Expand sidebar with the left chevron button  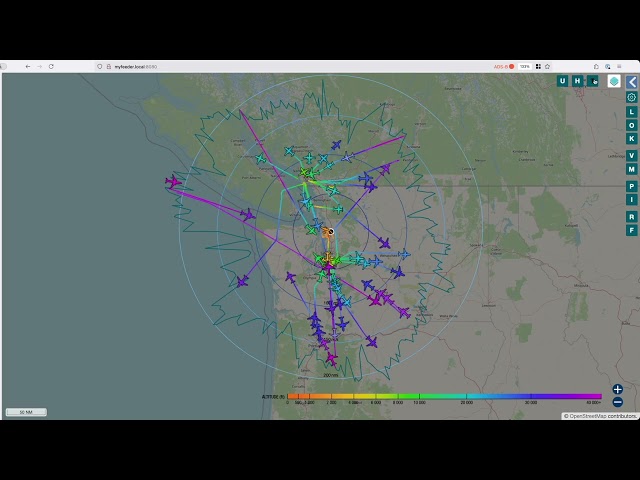tap(632, 82)
